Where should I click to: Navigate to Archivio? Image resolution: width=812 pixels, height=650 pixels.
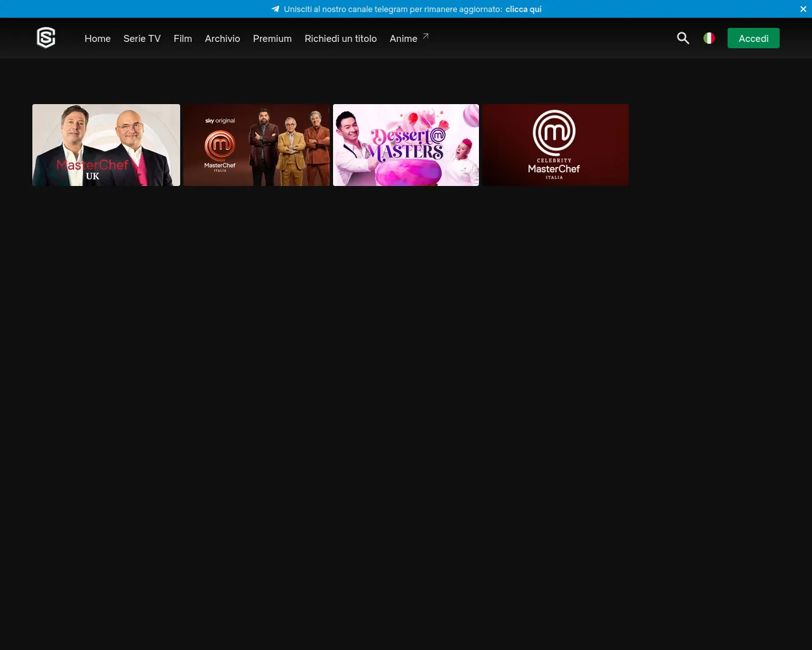(223, 39)
